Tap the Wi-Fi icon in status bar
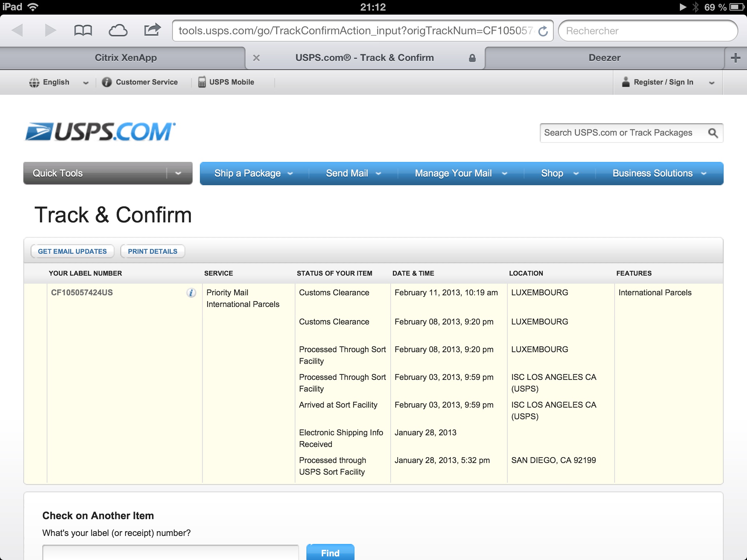The height and width of the screenshot is (560, 747). click(33, 7)
